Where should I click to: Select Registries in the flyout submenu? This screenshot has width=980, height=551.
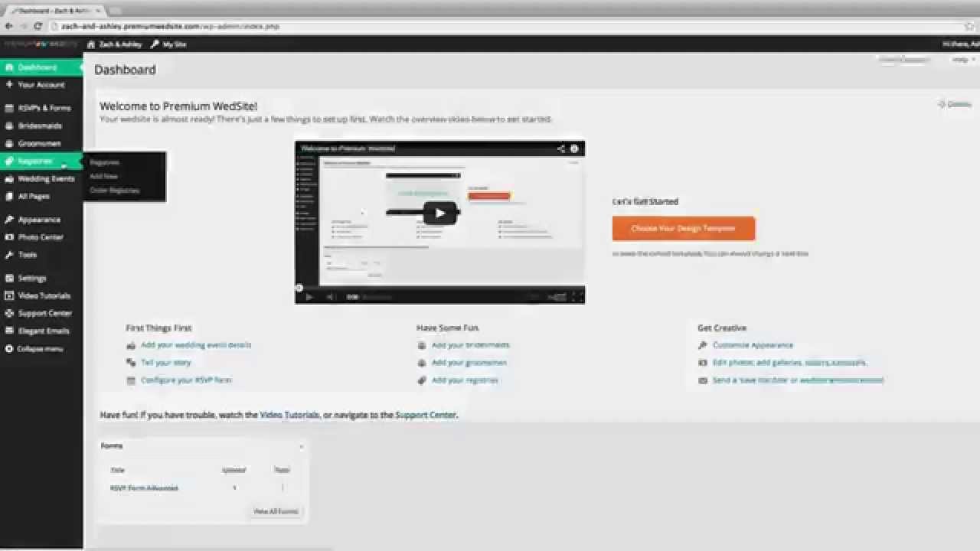point(105,162)
